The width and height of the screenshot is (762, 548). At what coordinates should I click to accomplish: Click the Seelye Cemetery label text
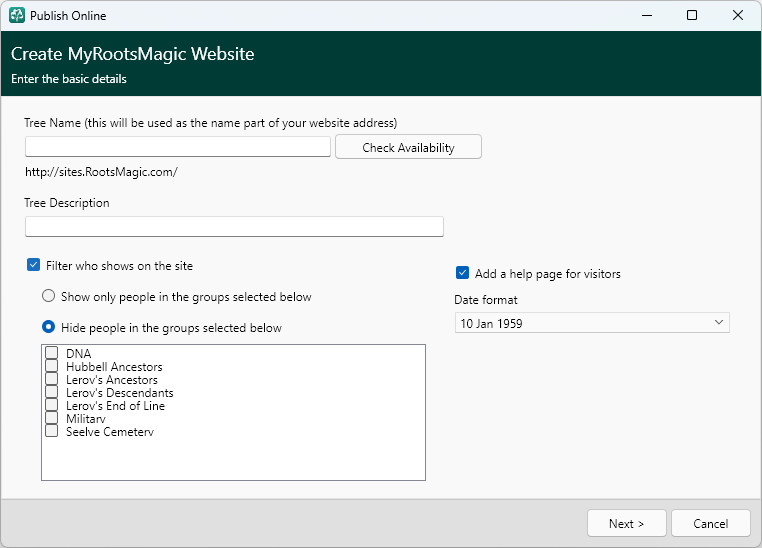click(110, 432)
